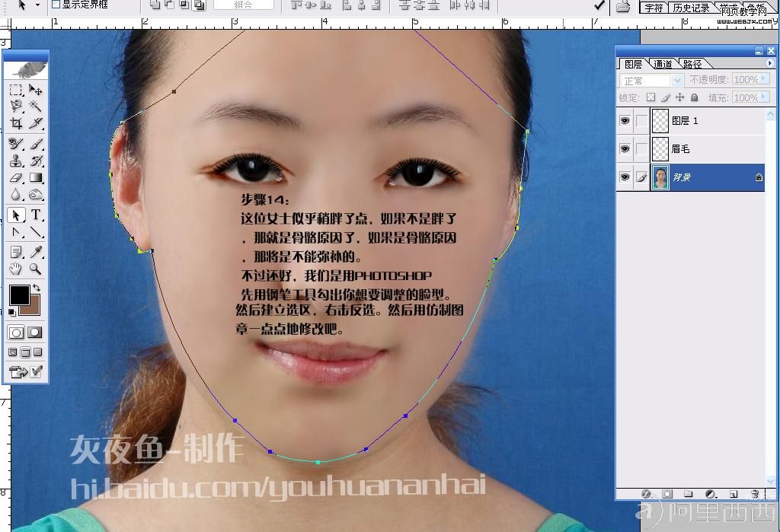Select the Crop tool
The image size is (780, 532).
click(16, 123)
